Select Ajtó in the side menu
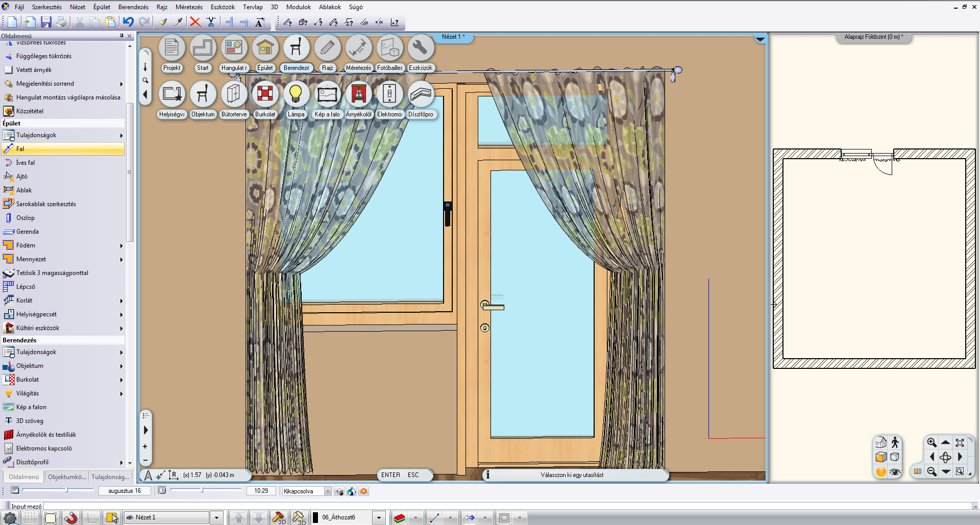Viewport: 980px width, 525px height. [22, 177]
